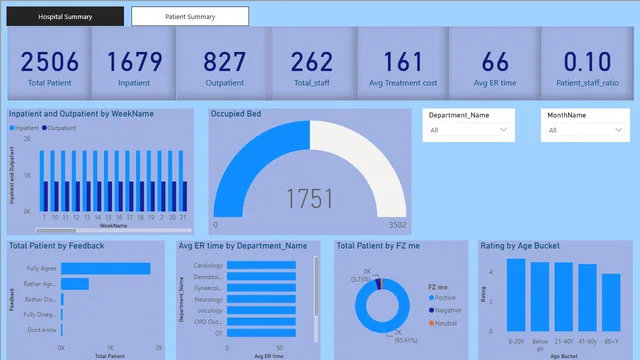Image resolution: width=640 pixels, height=360 pixels.
Task: Click the Negative legend marker
Action: point(431,310)
